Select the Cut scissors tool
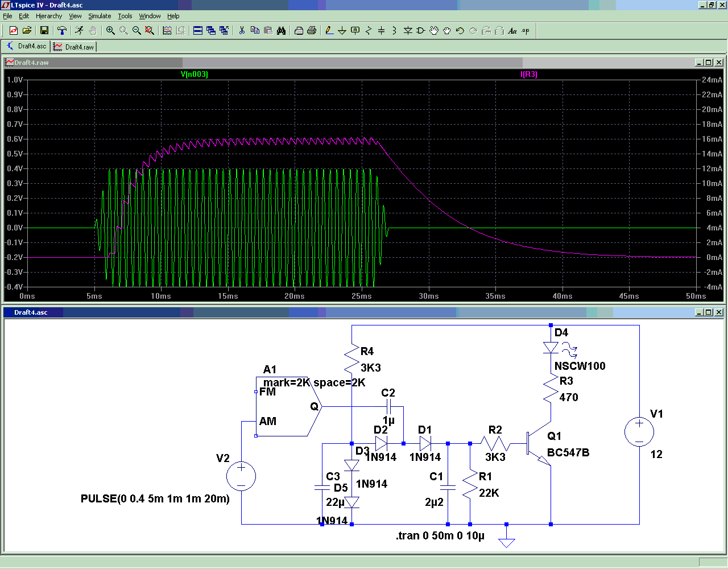The height and width of the screenshot is (569, 728). pos(242,31)
